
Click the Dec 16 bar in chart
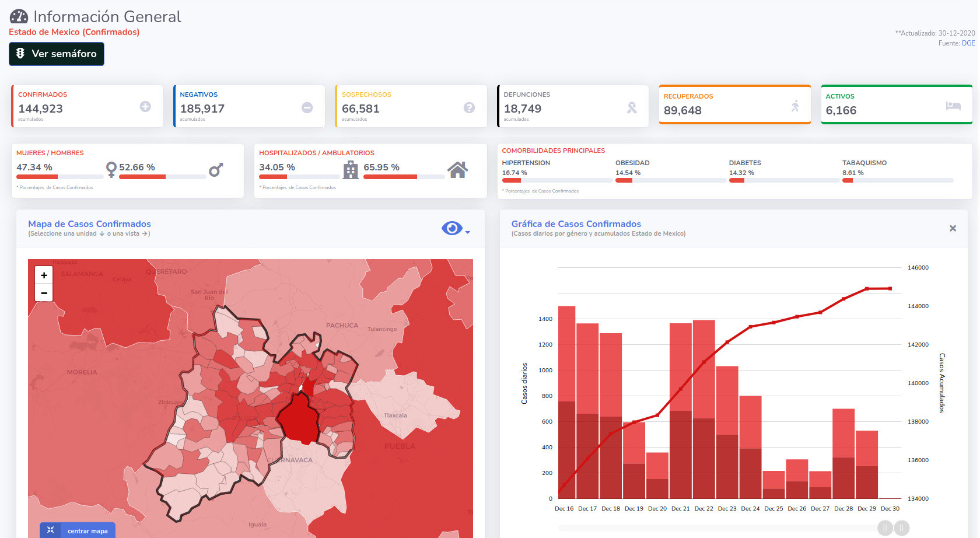pos(566,402)
